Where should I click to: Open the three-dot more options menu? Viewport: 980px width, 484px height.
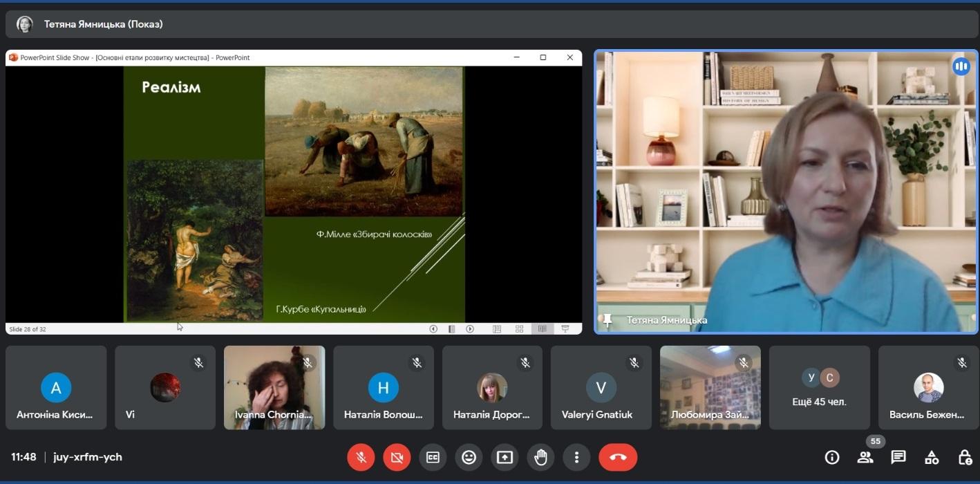[576, 457]
